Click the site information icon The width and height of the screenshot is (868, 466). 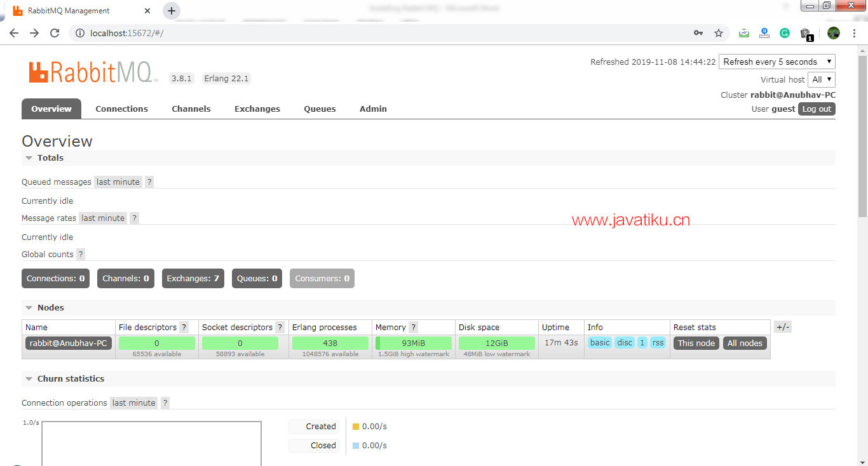point(80,33)
